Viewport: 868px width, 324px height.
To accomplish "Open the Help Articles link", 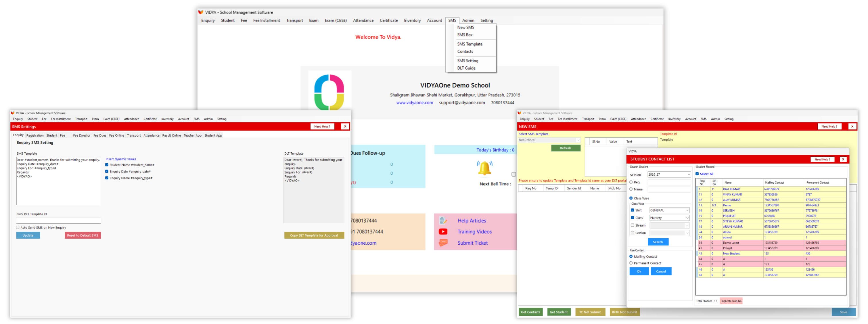I will (472, 221).
